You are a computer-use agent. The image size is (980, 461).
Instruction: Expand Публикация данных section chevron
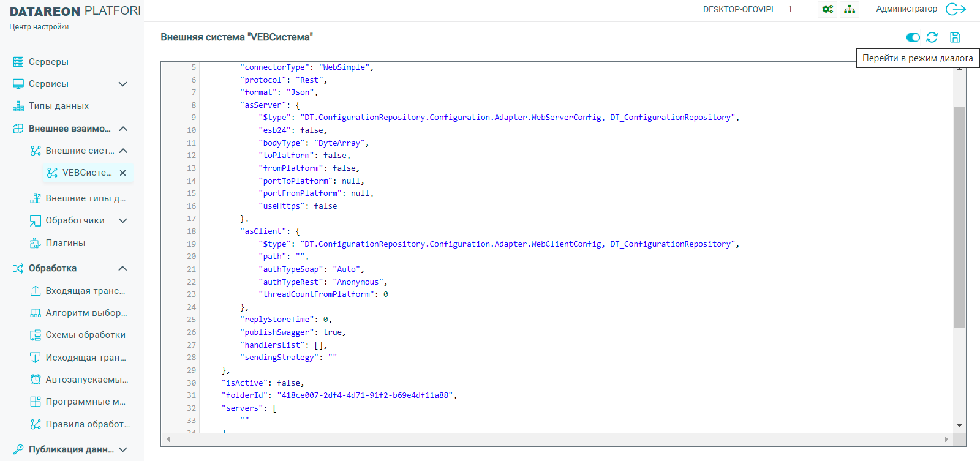pyautogui.click(x=123, y=449)
